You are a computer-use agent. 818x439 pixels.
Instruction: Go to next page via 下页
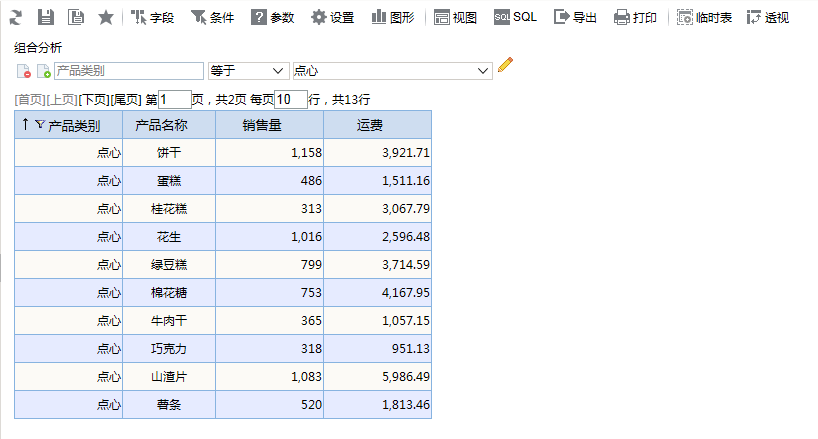click(x=94, y=100)
